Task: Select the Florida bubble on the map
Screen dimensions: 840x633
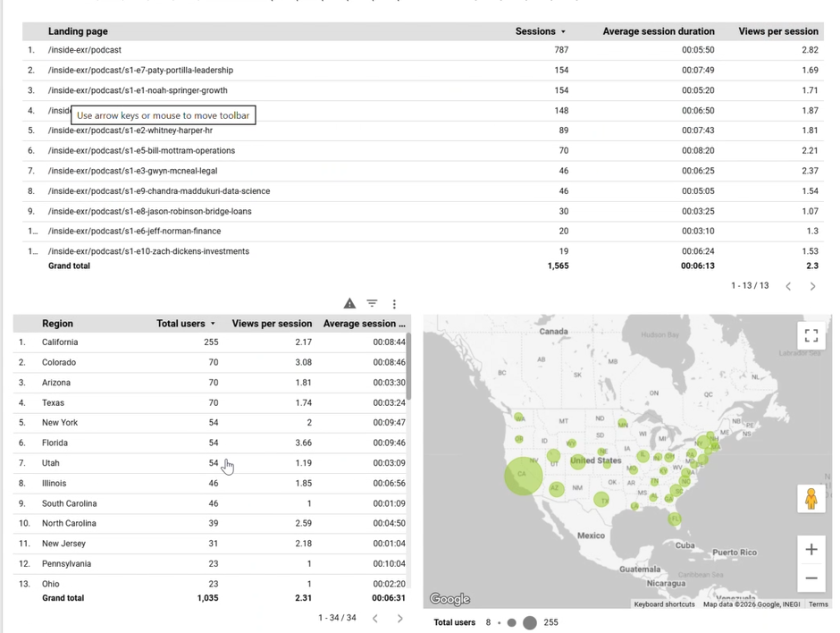Action: point(675,519)
